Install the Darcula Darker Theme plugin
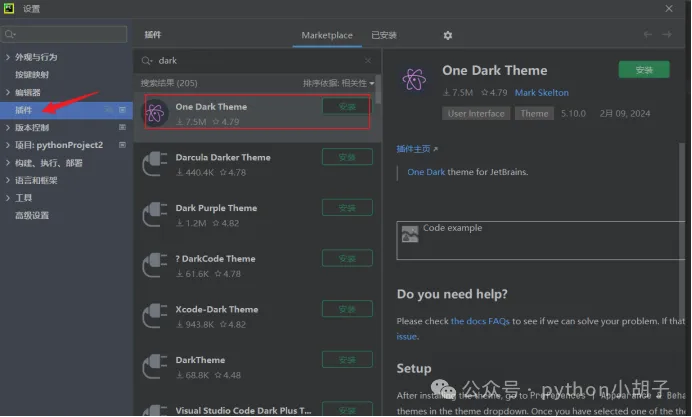692x417 pixels. 347,157
